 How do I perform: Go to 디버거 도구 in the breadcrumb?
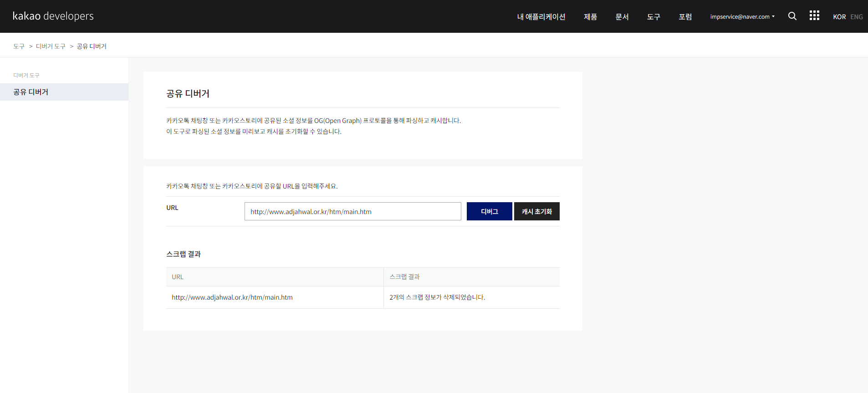point(51,46)
